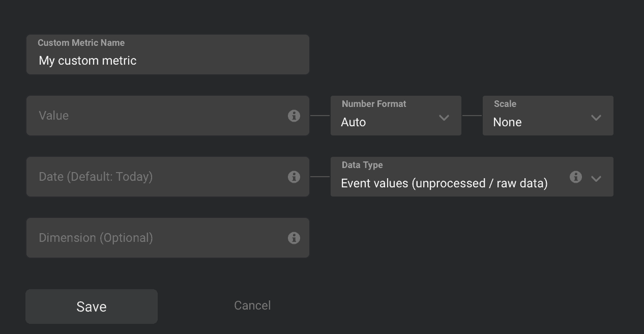Expand the Data Type dropdown chevron
The width and height of the screenshot is (644, 334).
click(596, 179)
